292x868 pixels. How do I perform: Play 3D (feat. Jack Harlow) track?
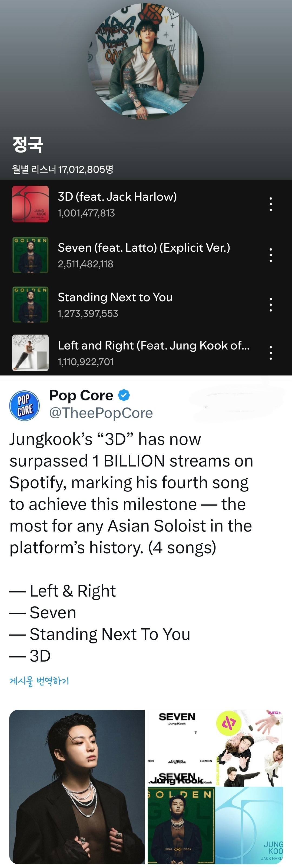(117, 197)
